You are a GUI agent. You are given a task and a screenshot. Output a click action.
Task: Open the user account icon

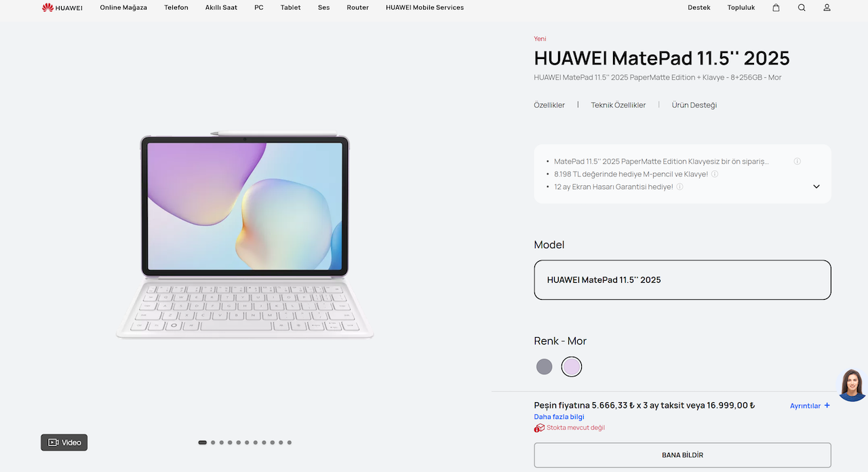click(827, 7)
